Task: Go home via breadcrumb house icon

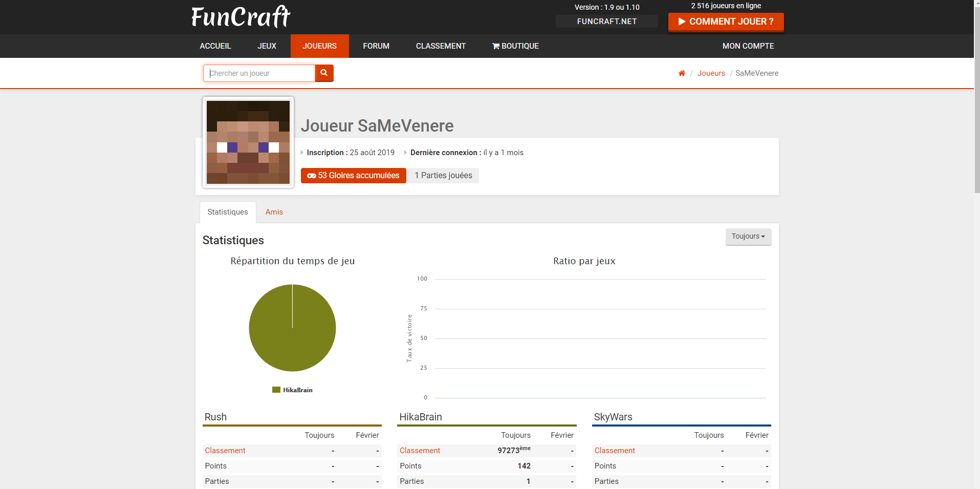Action: pyautogui.click(x=682, y=73)
